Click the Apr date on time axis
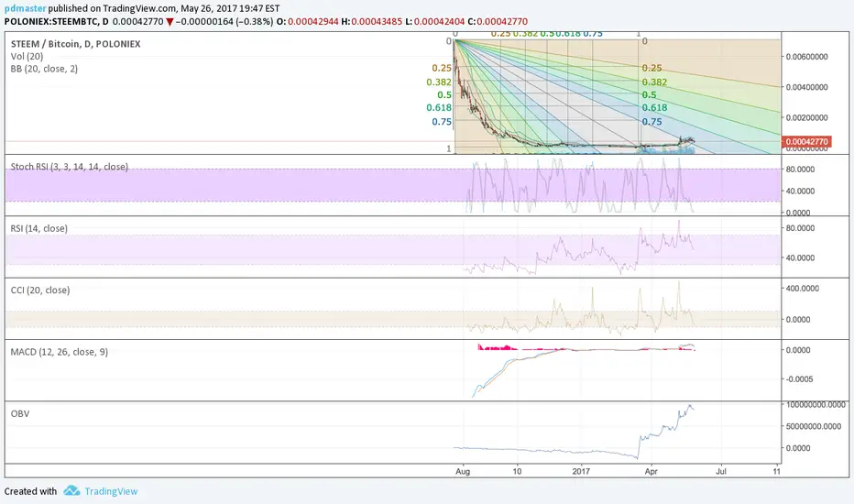Image resolution: width=854 pixels, height=504 pixels. pos(651,471)
